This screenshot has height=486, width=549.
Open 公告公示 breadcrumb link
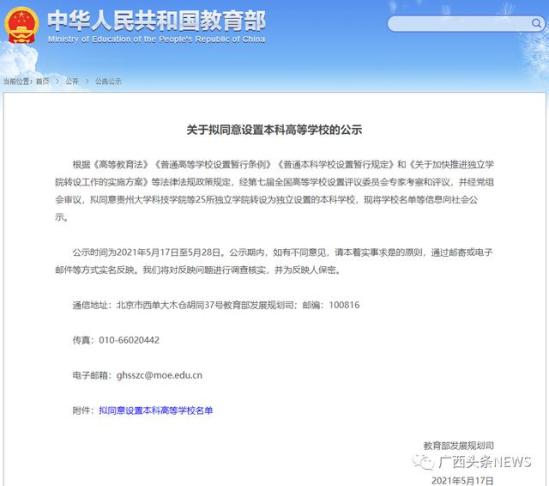pyautogui.click(x=109, y=82)
